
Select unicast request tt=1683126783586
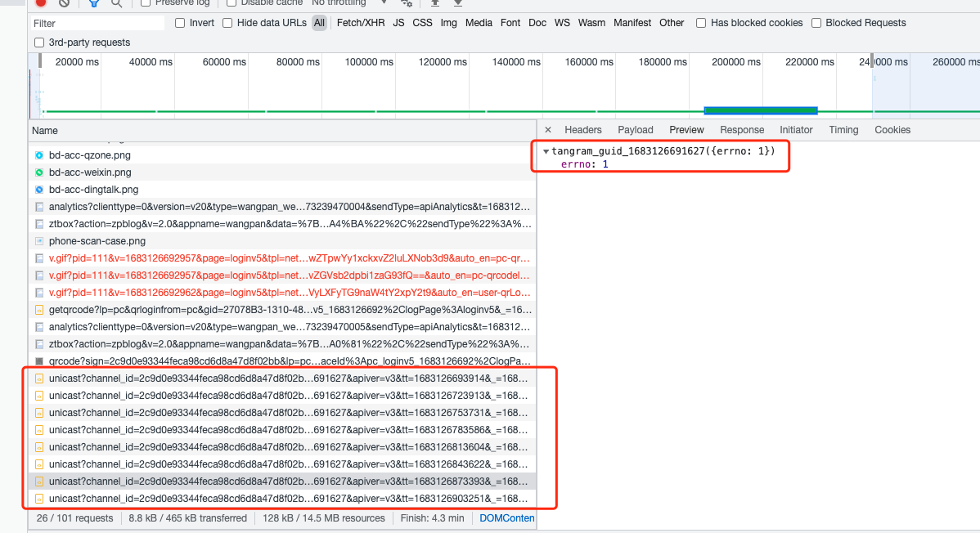pyautogui.click(x=282, y=430)
